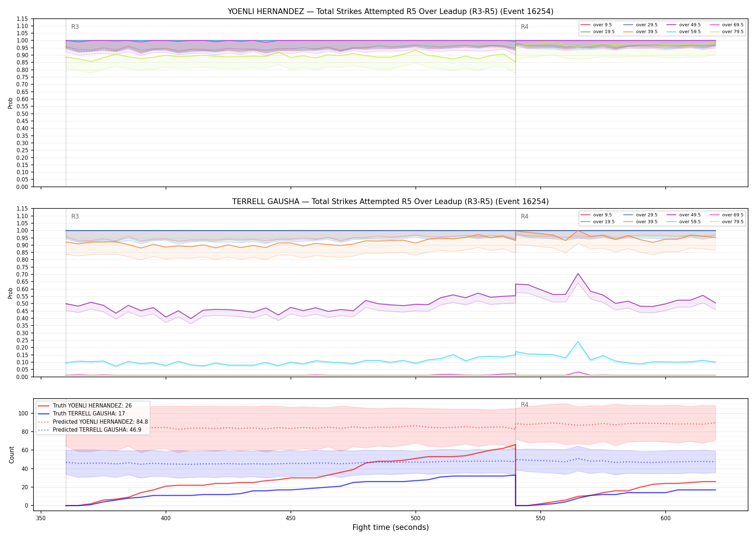756x540 pixels.
Task: Click the 1.15 tick in Hernandez chart
Action: 23,19
